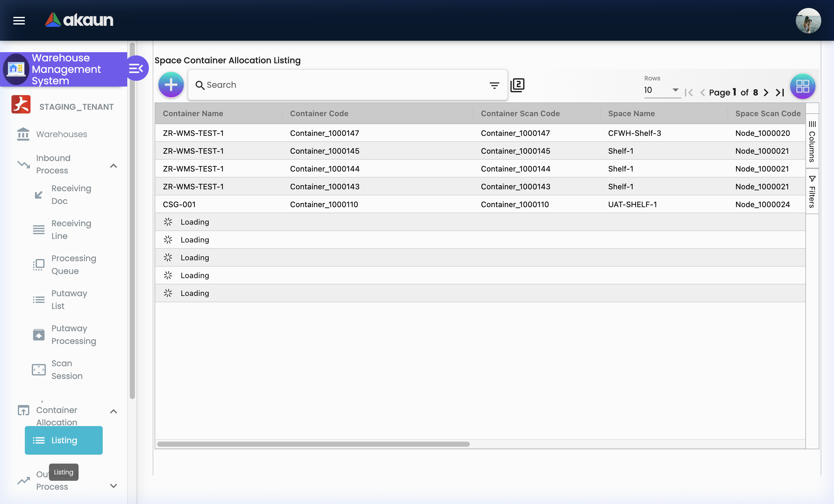Click the purple grid view button
This screenshot has width=834, height=504.
tap(802, 86)
